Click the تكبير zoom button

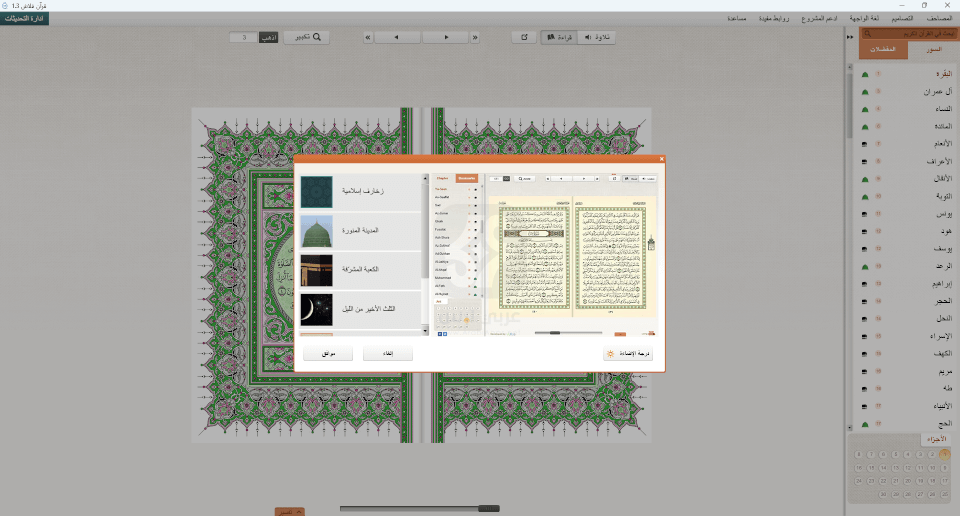pos(307,37)
